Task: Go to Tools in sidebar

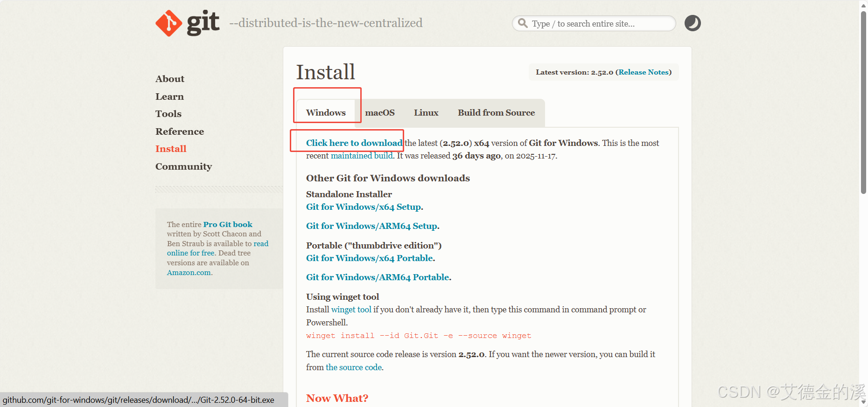Action: (168, 114)
